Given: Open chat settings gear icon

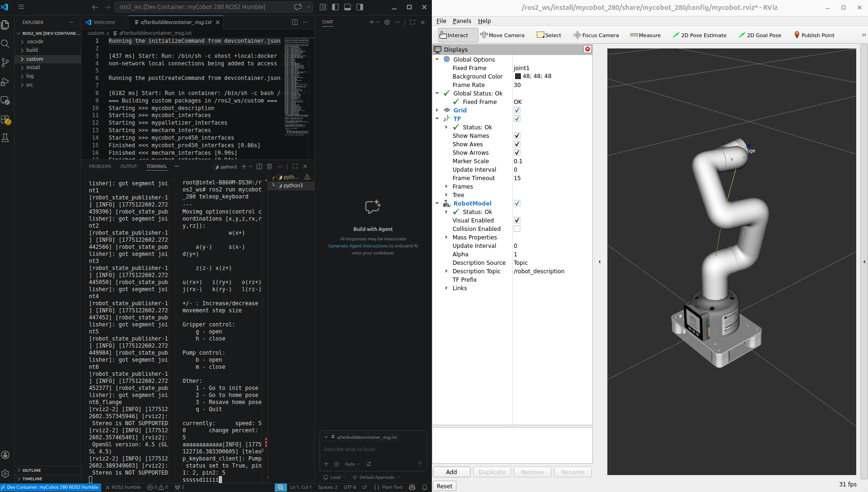Looking at the screenshot, I should tap(387, 22).
